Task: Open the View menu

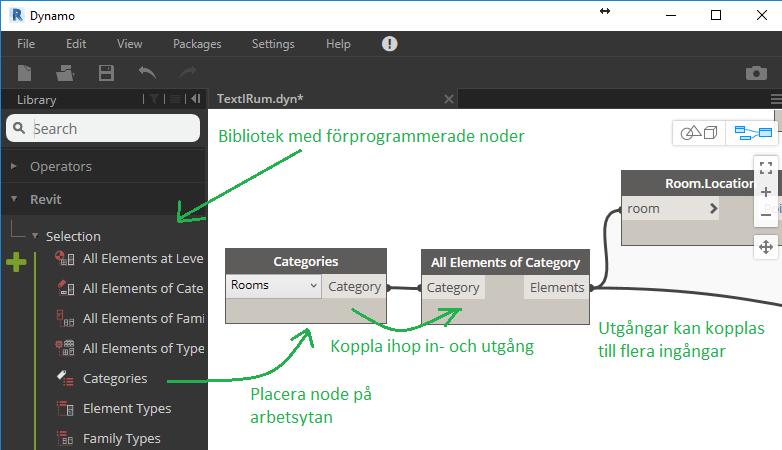Action: click(x=130, y=44)
